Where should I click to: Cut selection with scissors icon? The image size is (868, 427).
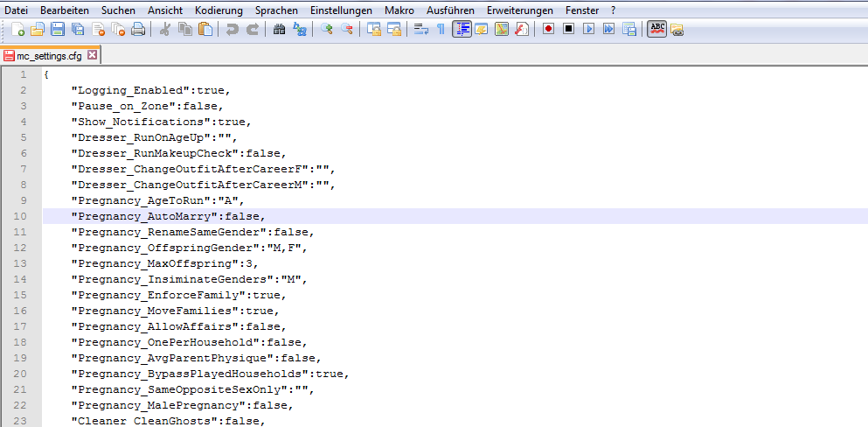[164, 30]
